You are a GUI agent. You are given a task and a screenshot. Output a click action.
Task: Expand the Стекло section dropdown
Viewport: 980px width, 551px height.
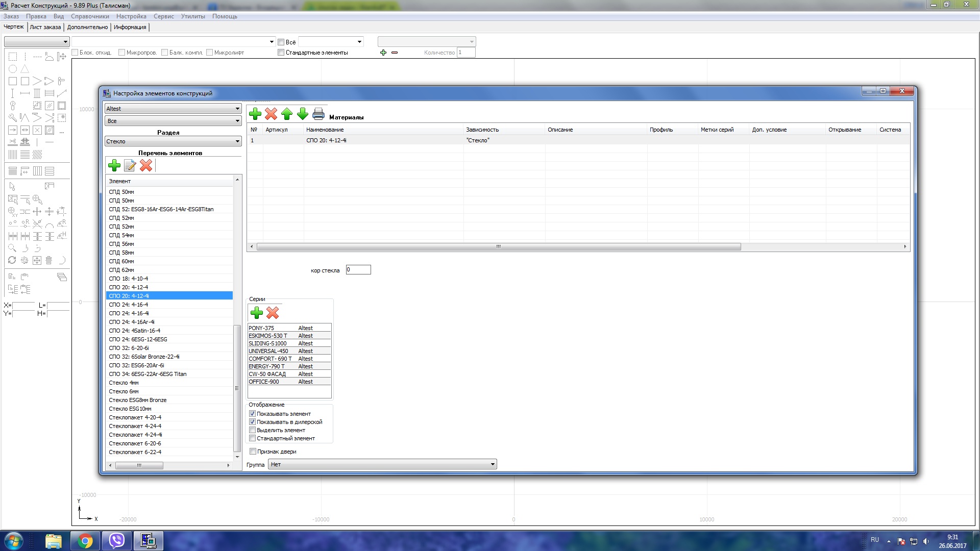pos(173,141)
